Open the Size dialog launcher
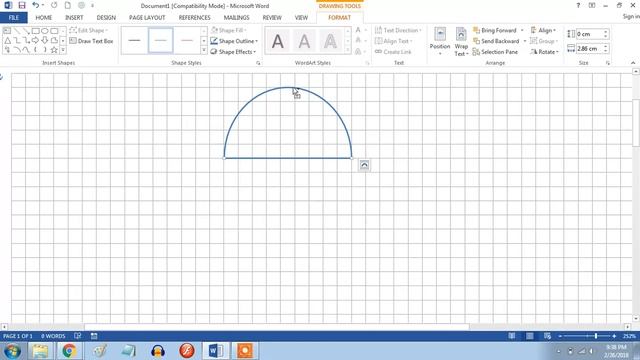 608,63
